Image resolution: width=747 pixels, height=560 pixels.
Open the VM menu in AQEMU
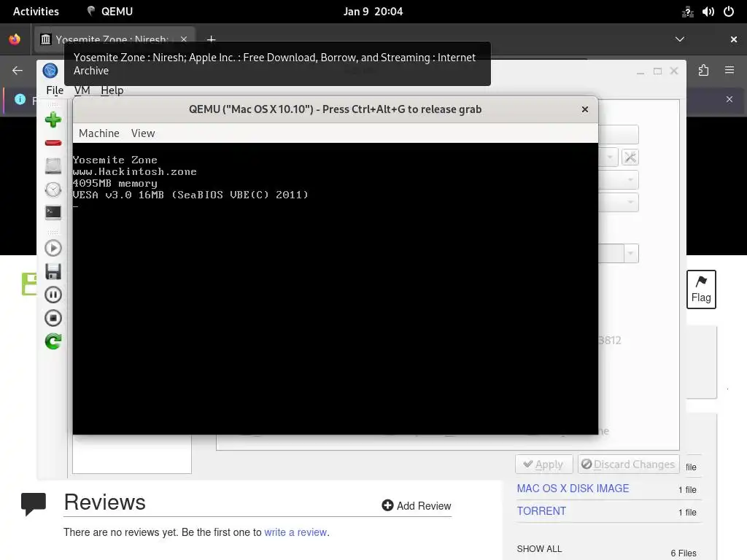coord(82,90)
